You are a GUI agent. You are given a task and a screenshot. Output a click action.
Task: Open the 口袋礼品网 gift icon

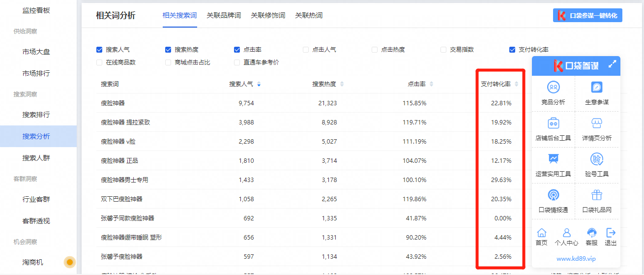click(x=597, y=195)
